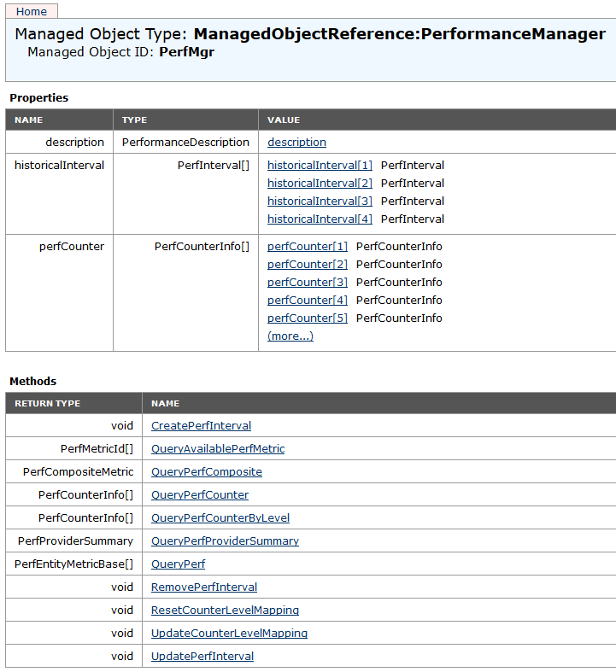
Task: Open RemovePerfInterval method
Action: point(204,587)
